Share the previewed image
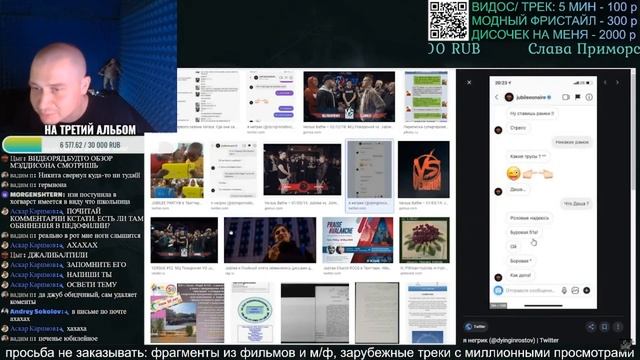The width and height of the screenshot is (640, 360). (591, 327)
